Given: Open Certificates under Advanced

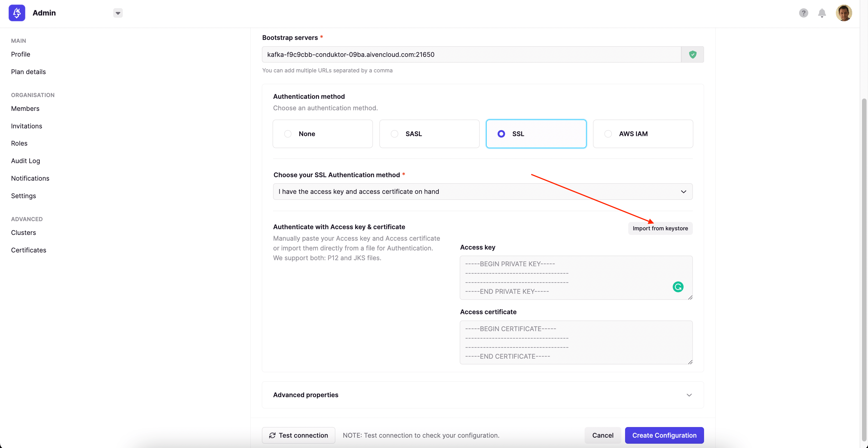Looking at the screenshot, I should (29, 250).
